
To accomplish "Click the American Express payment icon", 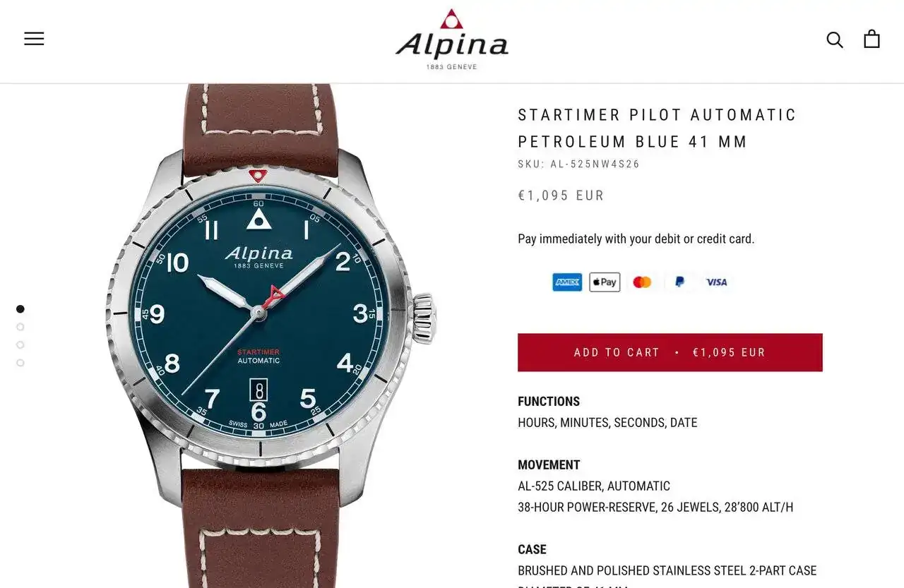I will click(567, 282).
